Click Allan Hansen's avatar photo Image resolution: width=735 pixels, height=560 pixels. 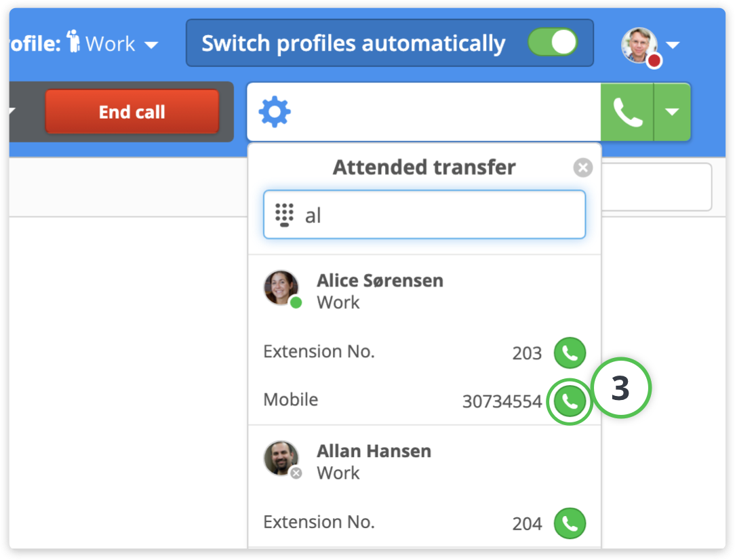[x=281, y=458]
